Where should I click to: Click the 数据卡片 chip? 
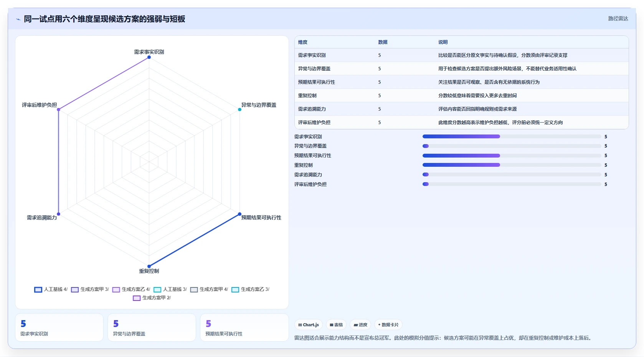[388, 325]
